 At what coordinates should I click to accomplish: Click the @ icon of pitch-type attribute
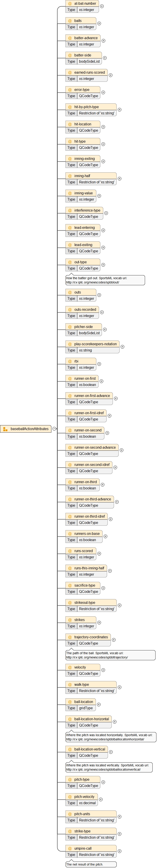point(70,779)
